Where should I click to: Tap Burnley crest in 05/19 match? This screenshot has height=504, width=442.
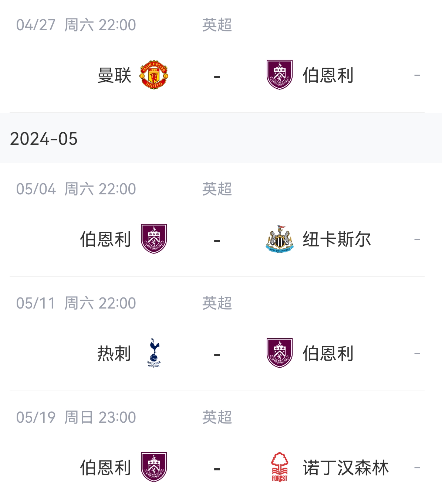coord(154,467)
